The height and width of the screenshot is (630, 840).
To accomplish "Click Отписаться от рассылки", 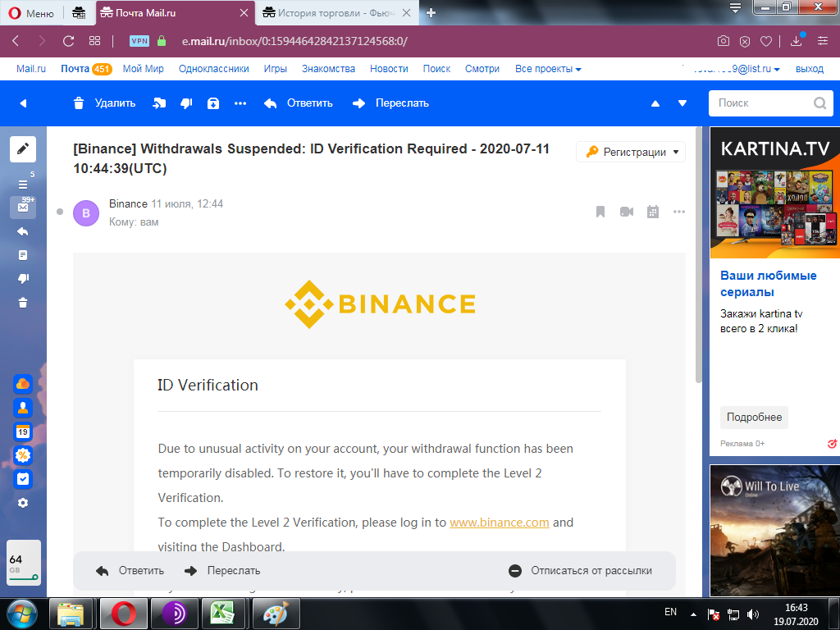I will click(x=580, y=571).
